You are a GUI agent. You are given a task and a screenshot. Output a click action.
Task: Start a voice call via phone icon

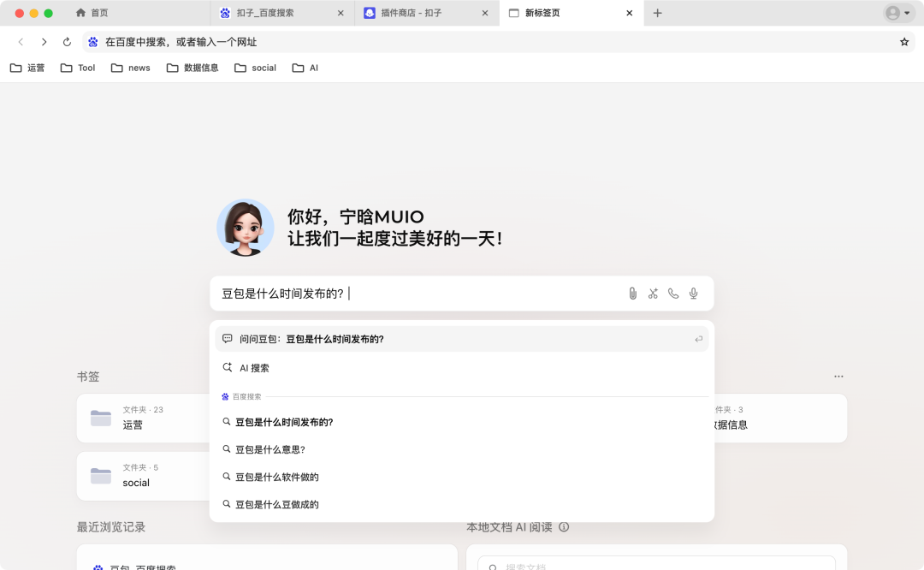tap(673, 294)
